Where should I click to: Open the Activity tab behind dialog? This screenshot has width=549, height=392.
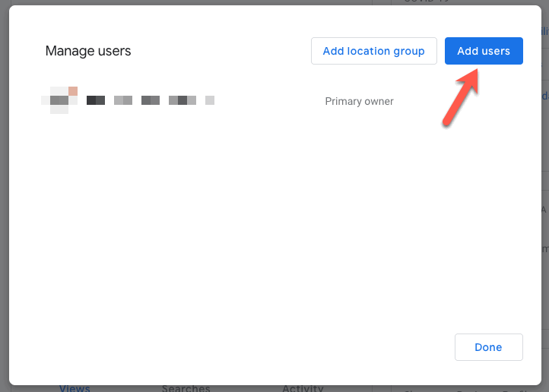coord(303,388)
